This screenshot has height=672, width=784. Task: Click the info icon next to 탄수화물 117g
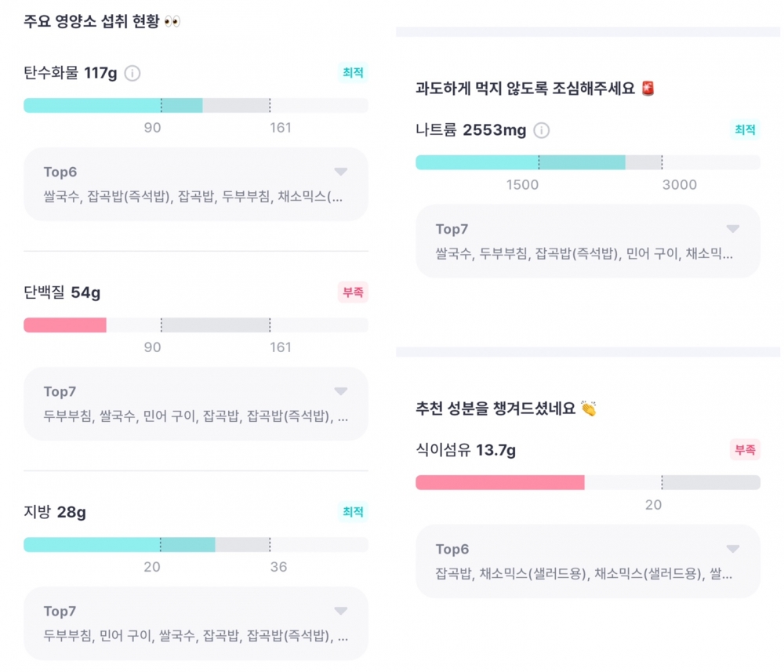132,74
